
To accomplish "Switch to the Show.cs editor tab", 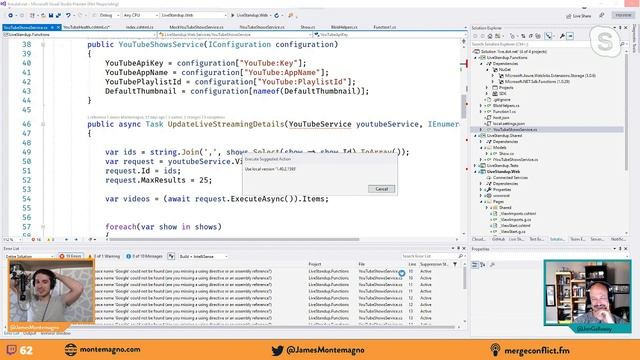I will coord(307,27).
